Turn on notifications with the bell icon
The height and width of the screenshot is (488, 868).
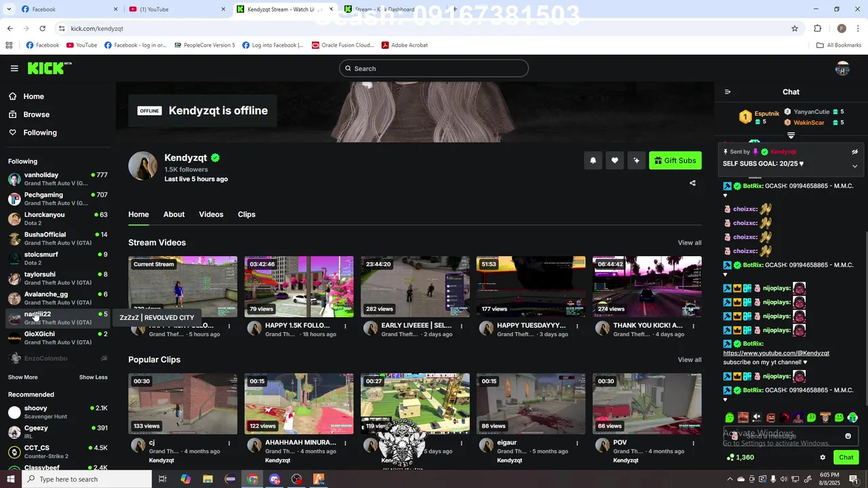(593, 161)
